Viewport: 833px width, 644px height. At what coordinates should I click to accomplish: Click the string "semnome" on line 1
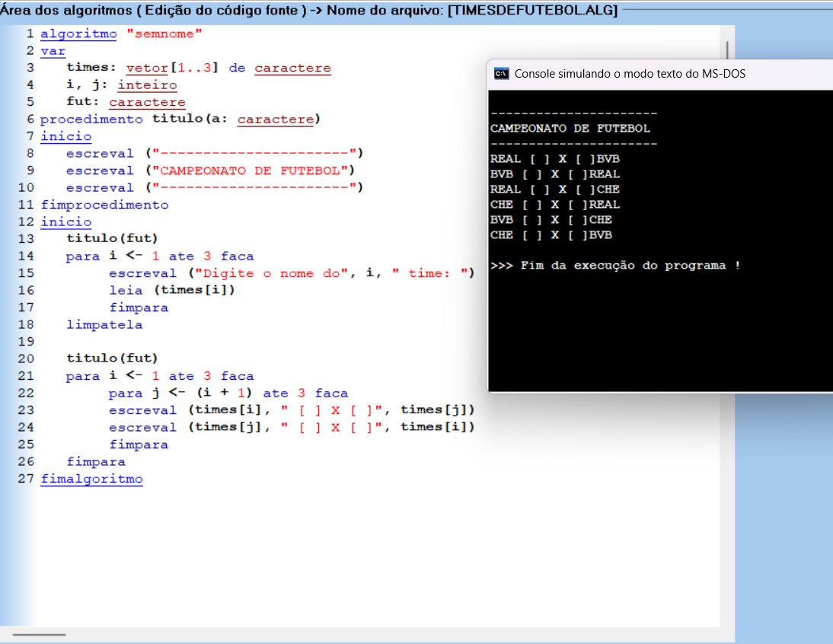click(x=164, y=34)
